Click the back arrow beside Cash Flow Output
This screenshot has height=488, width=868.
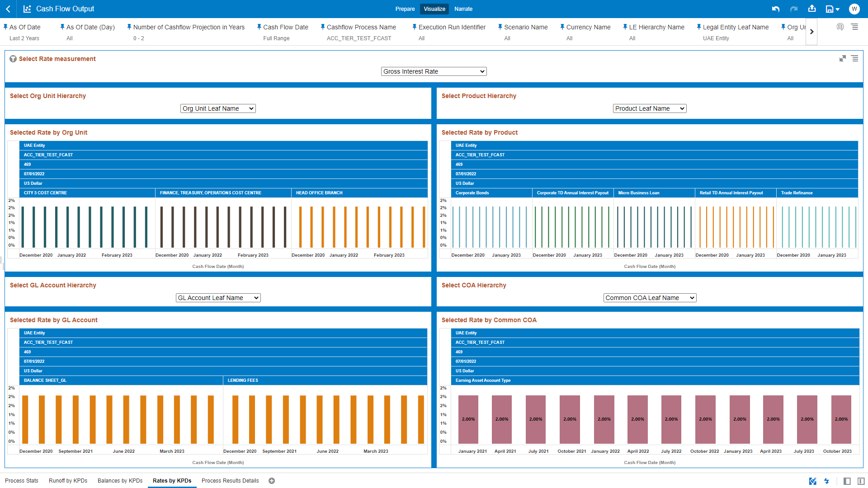(x=8, y=9)
